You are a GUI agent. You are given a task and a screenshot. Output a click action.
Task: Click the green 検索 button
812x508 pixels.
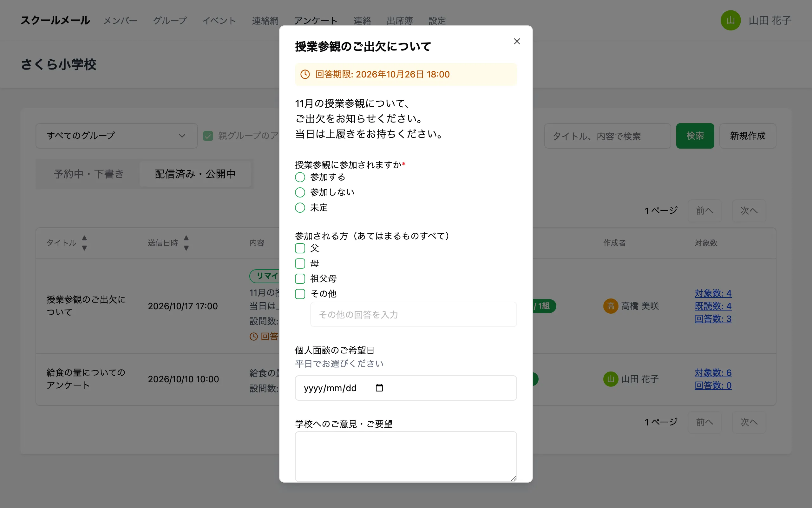tap(695, 136)
